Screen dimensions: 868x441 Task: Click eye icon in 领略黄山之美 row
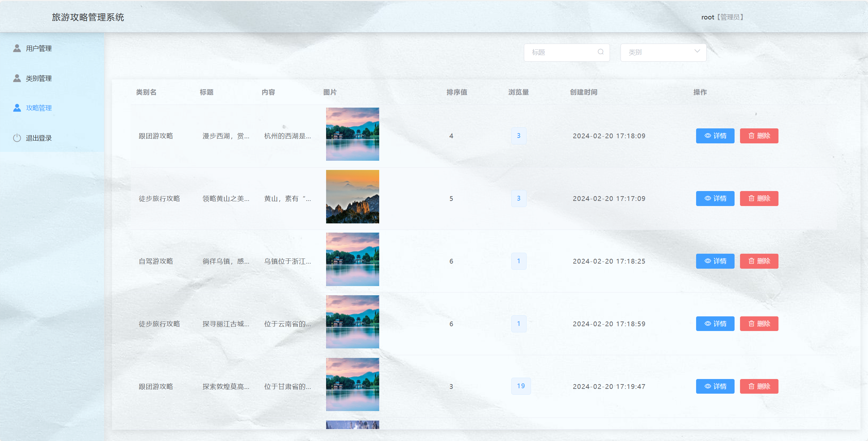(x=707, y=199)
